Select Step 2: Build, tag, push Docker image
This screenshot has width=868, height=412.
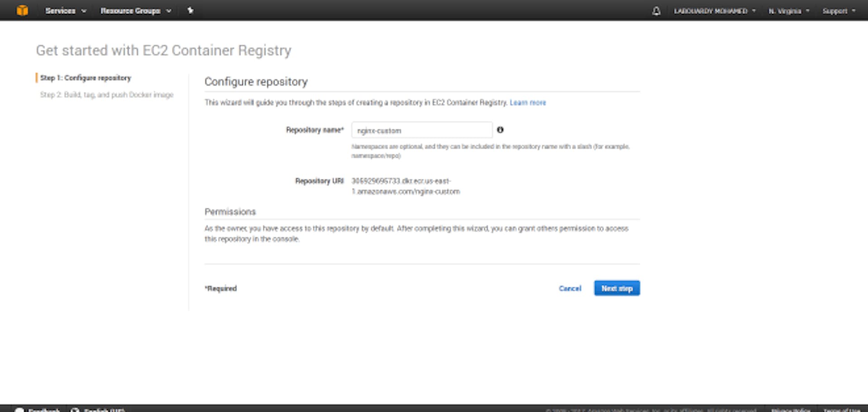107,95
